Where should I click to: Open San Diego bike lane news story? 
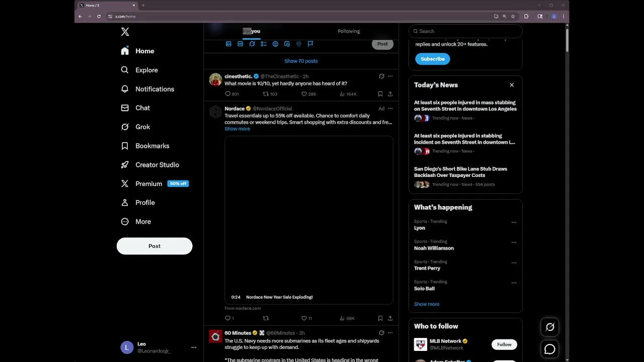(x=465, y=176)
